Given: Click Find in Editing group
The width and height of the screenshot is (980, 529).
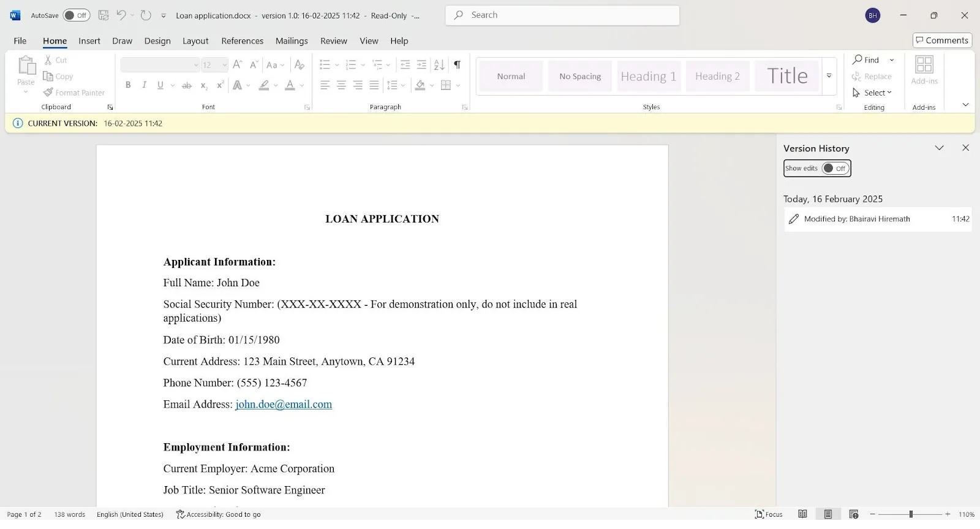Looking at the screenshot, I should coord(865,59).
